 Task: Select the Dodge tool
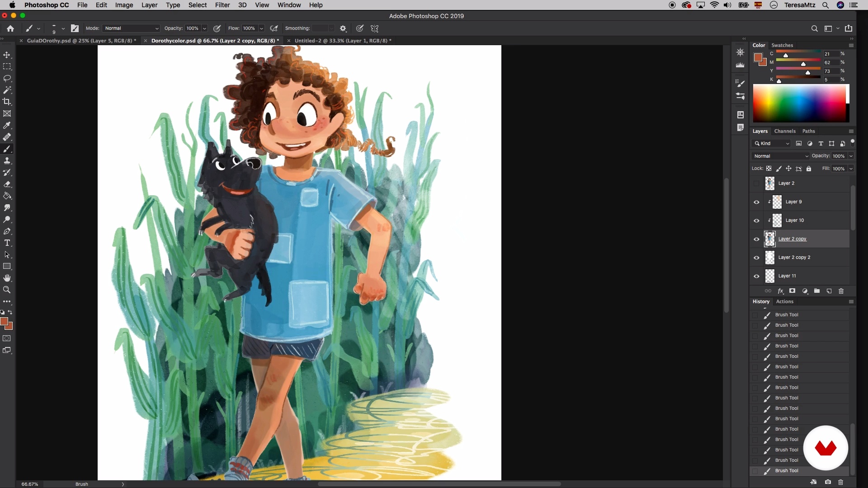7,219
